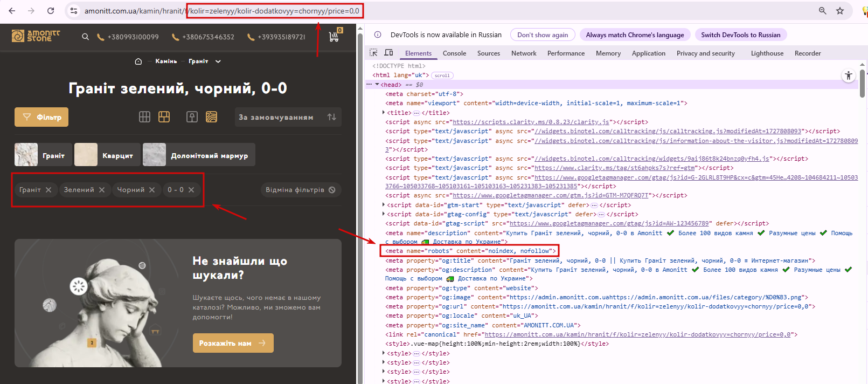Select the meta charset utf-8 line

tap(424, 94)
